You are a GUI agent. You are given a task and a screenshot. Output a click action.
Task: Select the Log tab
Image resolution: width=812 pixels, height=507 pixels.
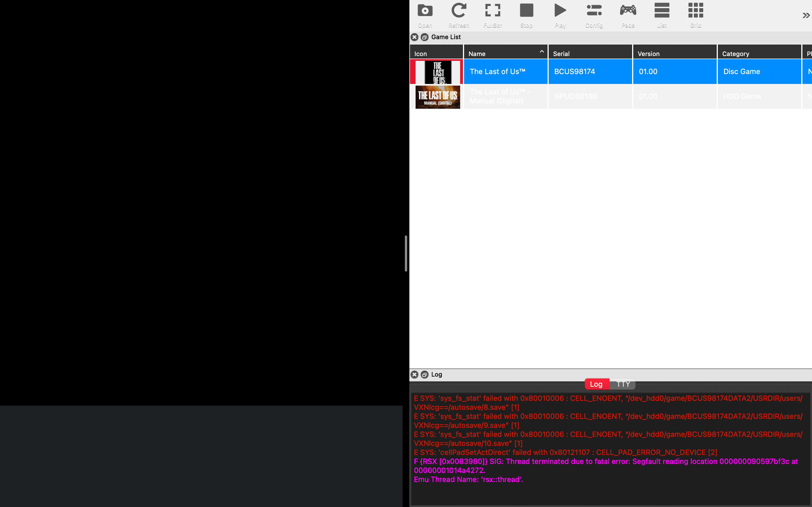coord(596,384)
